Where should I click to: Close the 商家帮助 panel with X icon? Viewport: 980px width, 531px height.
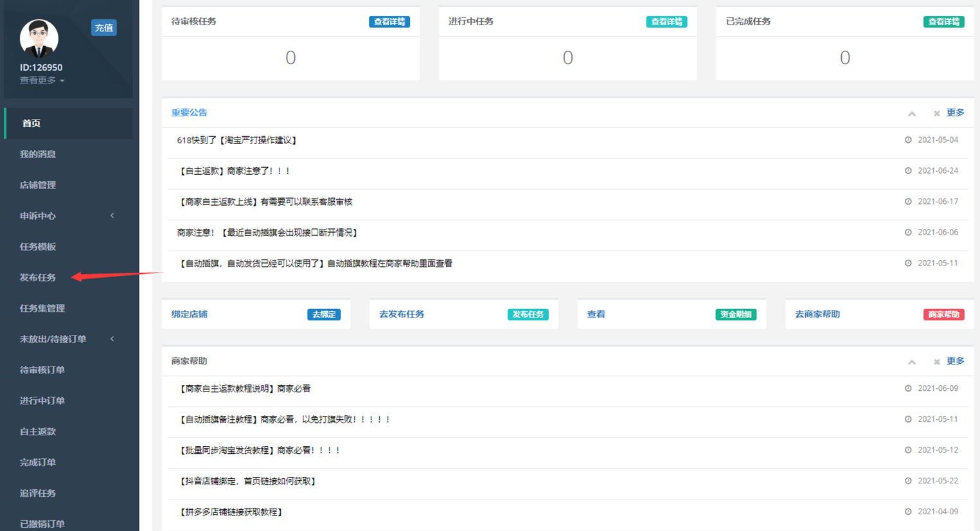[936, 363]
